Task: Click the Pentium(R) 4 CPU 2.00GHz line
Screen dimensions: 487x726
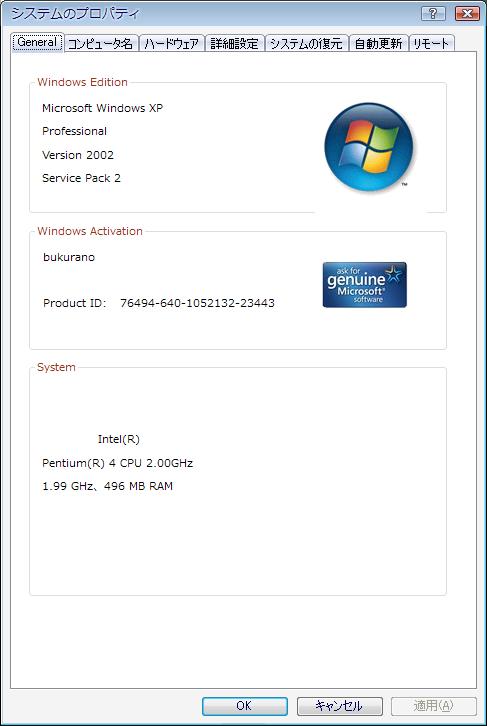Action: (x=118, y=463)
